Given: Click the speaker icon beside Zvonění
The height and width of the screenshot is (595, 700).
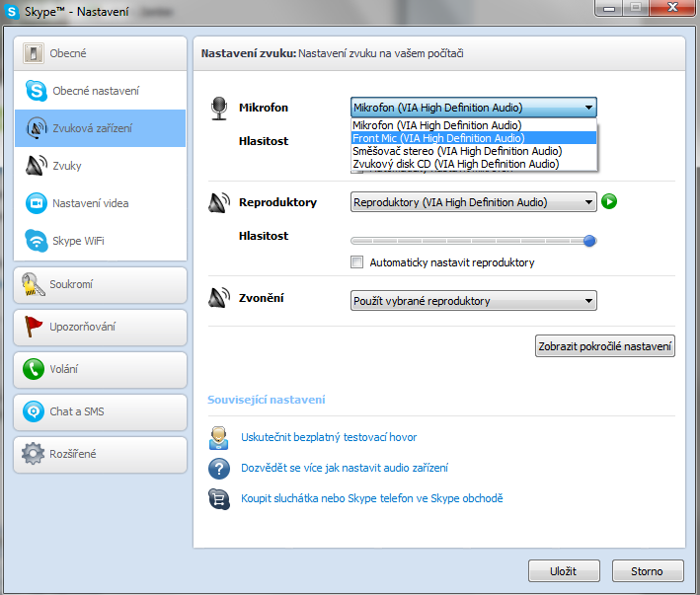Looking at the screenshot, I should tap(219, 298).
